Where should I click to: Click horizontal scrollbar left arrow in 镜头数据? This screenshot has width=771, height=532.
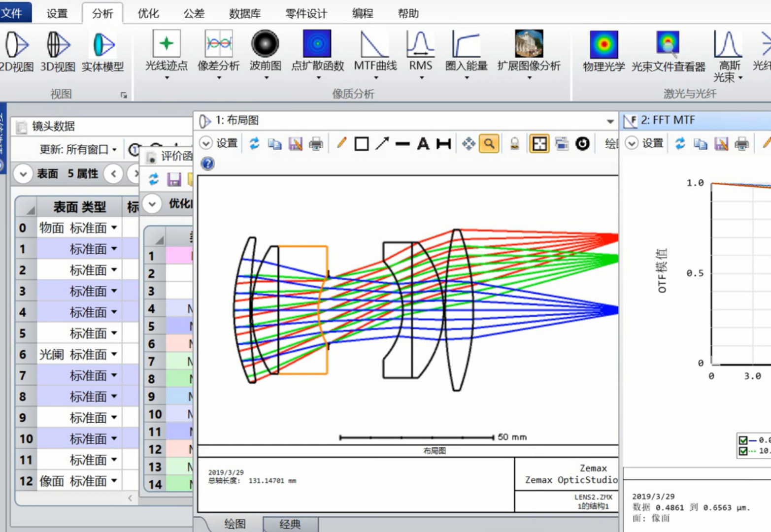130,498
